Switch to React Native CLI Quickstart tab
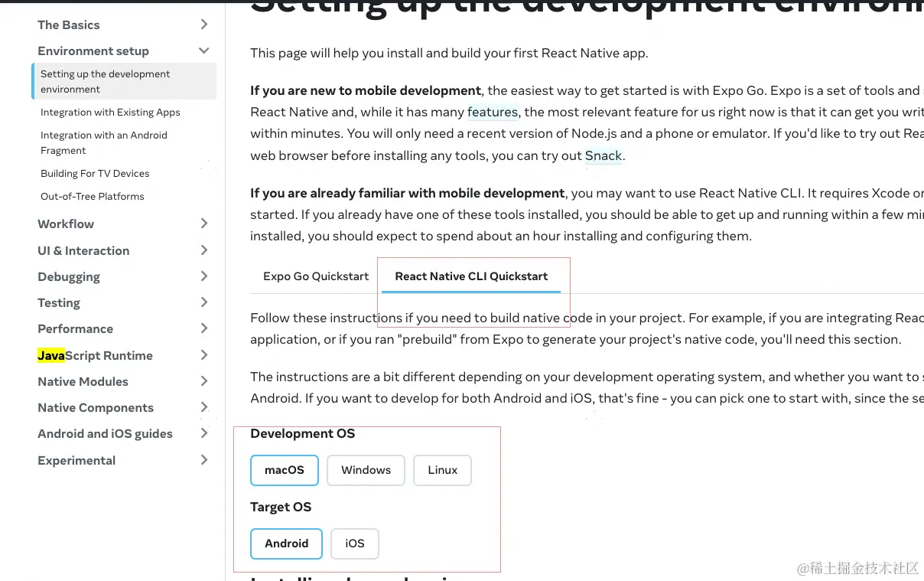This screenshot has width=924, height=581. click(x=471, y=276)
